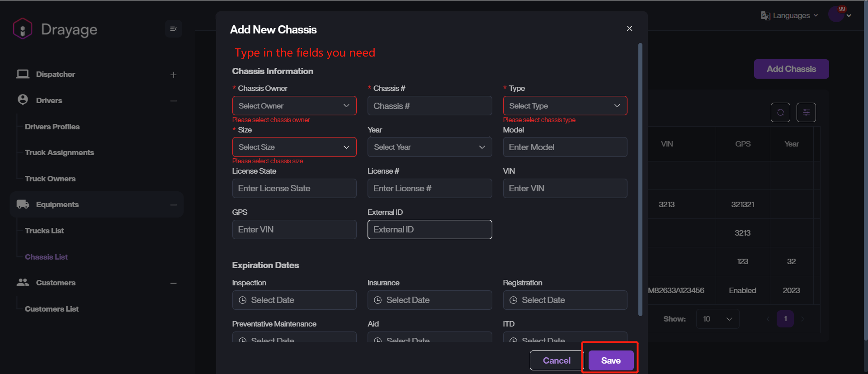This screenshot has height=374, width=868.
Task: Collapse the Customers menu section
Action: coord(173,283)
